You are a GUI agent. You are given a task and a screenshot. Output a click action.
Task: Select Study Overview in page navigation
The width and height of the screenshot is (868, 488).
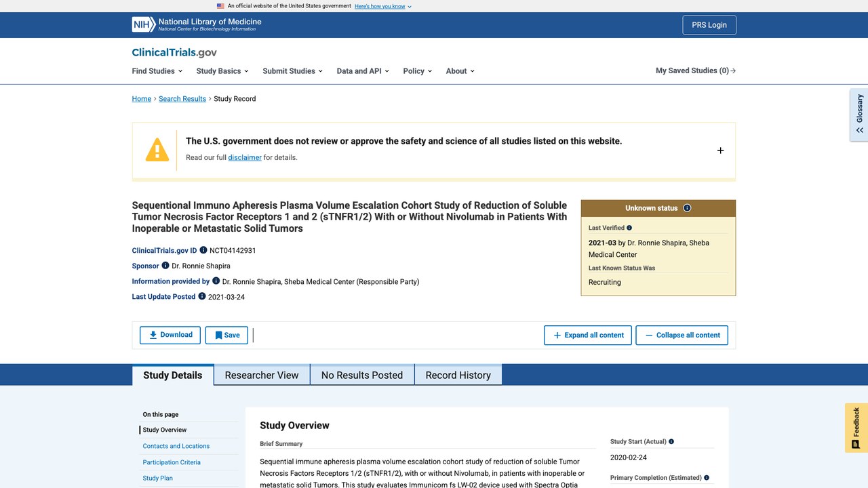coord(165,430)
